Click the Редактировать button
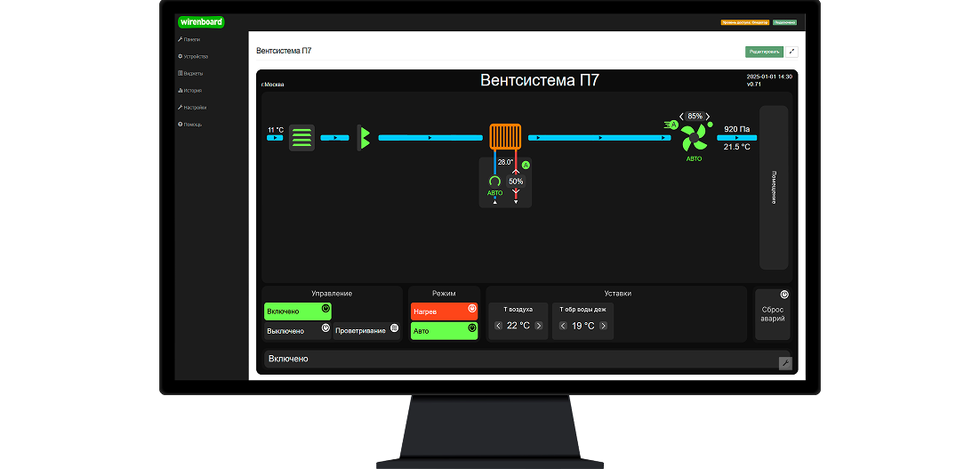 tap(764, 52)
